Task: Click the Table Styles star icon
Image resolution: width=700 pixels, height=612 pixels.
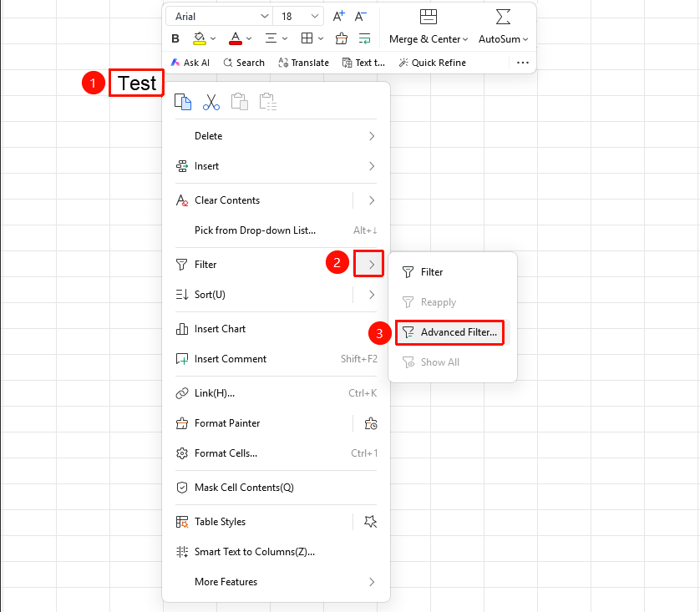Action: (371, 522)
